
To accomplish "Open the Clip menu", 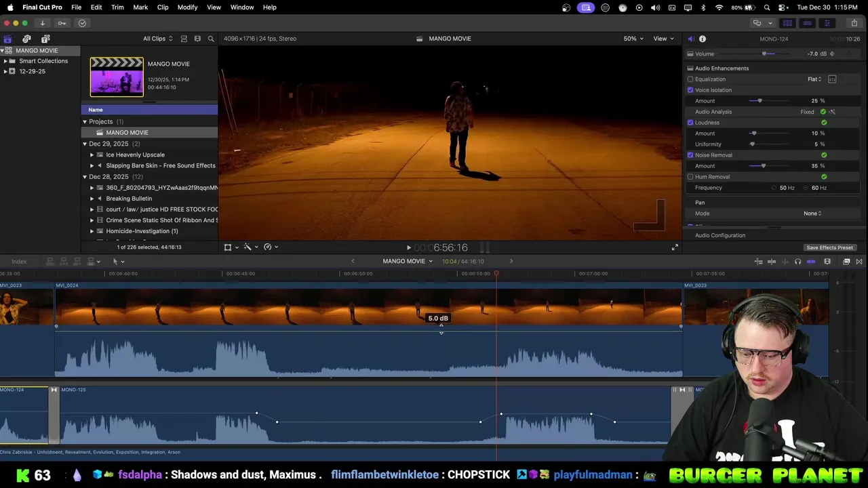I will (163, 7).
